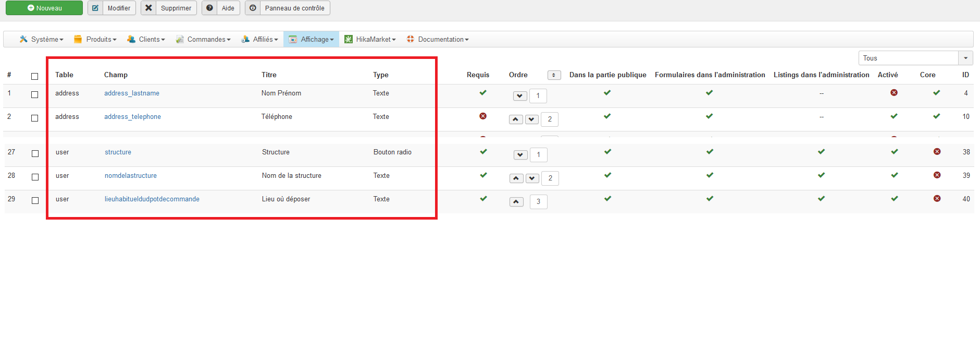This screenshot has height=350, width=980.
Task: Open the Clients menu
Action: [146, 39]
